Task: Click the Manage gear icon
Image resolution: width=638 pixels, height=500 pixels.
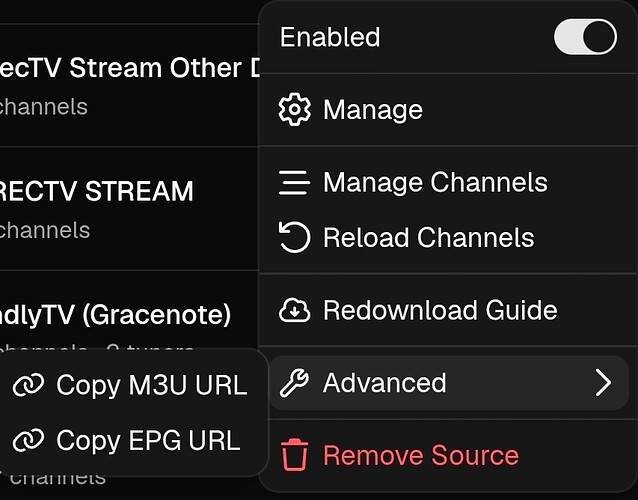Action: tap(295, 109)
